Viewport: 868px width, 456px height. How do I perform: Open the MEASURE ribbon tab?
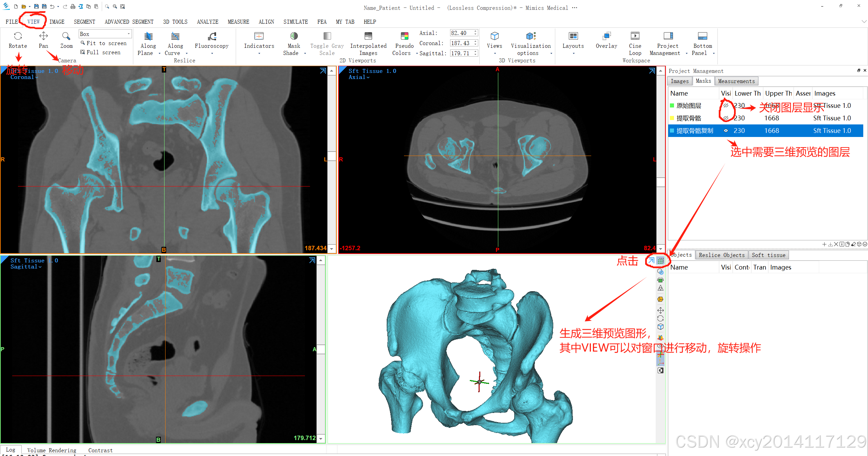point(238,22)
